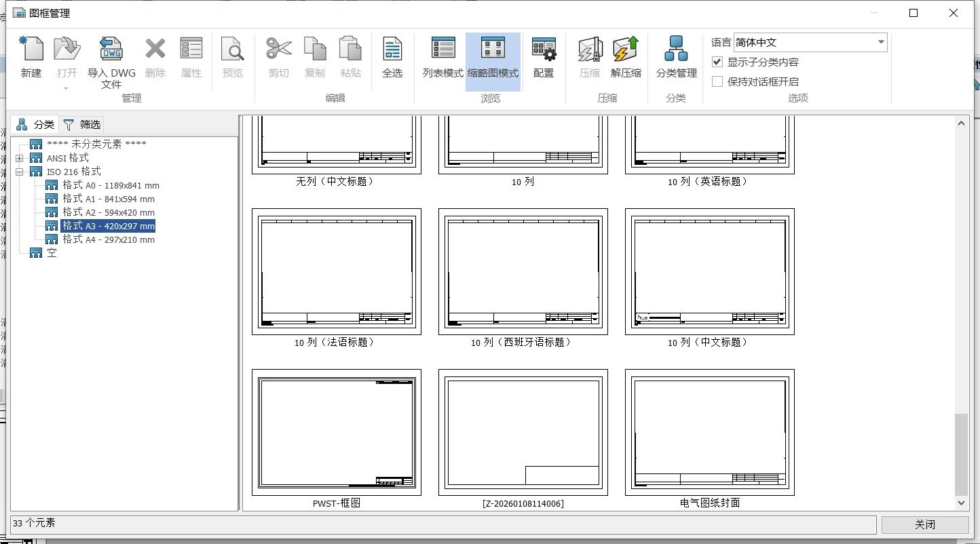Select 格式 A4 - 297x210 mm item
The height and width of the screenshot is (544, 980).
[108, 239]
